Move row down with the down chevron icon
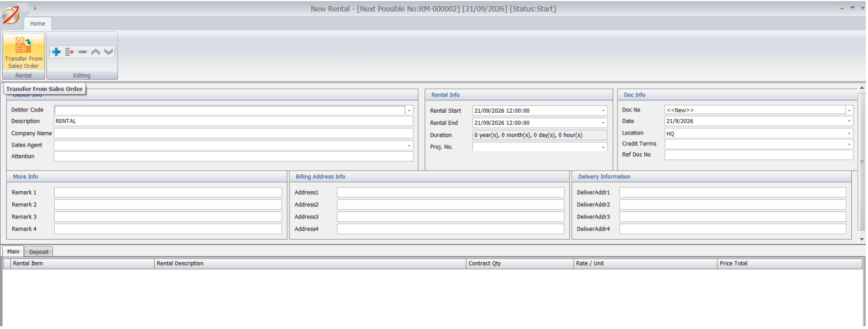868x329 pixels. [x=109, y=52]
